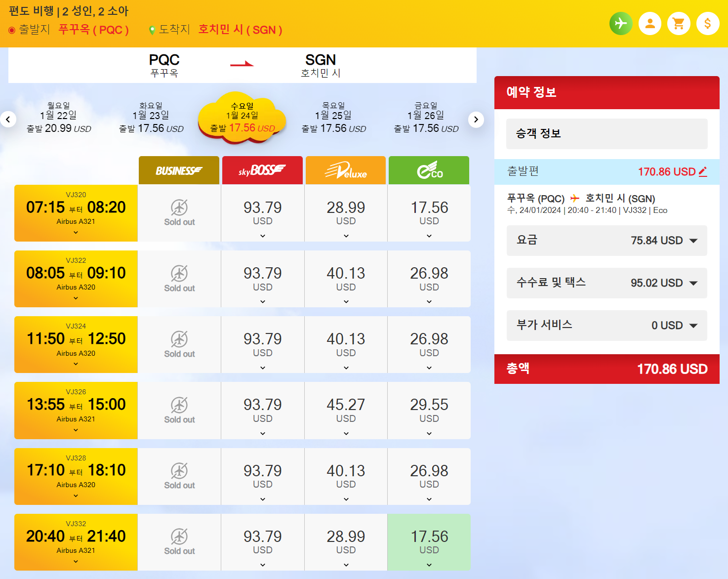Select the Eco fare class header
Image resolution: width=728 pixels, height=579 pixels.
click(429, 170)
